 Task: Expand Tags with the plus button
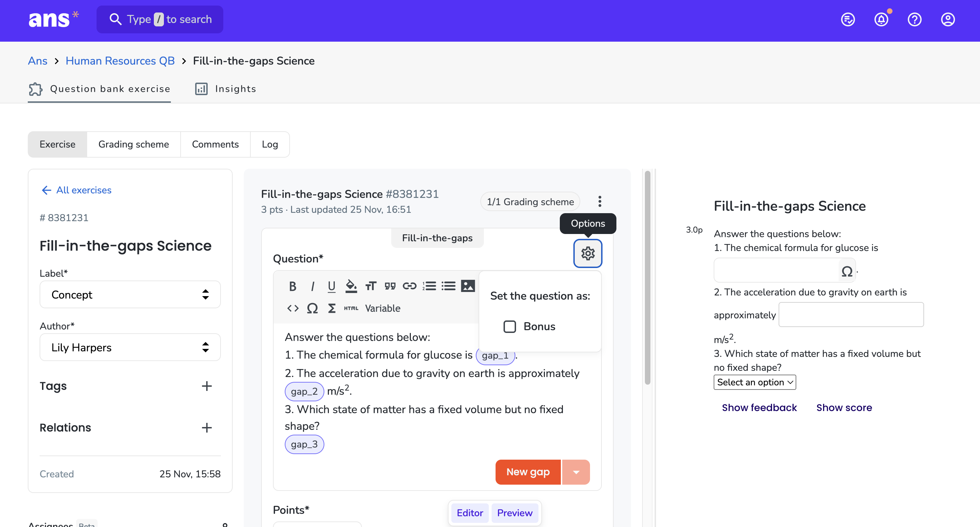207,386
